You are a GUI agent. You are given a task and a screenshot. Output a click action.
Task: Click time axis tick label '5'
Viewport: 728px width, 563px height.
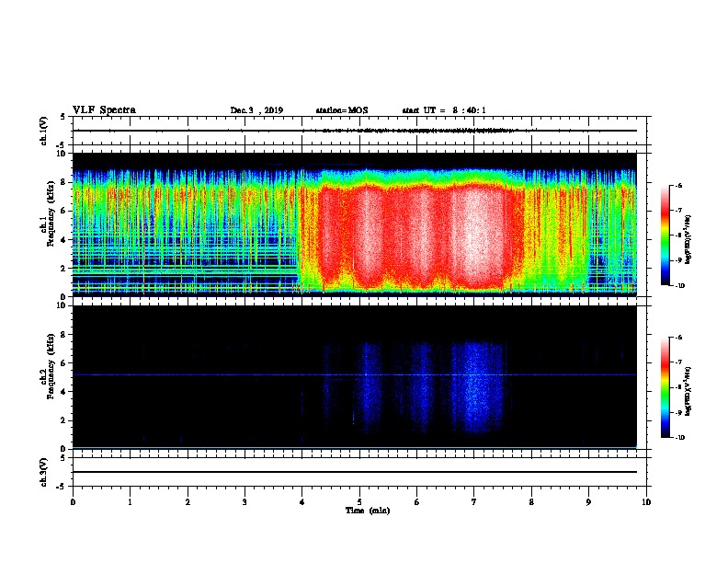pos(359,501)
